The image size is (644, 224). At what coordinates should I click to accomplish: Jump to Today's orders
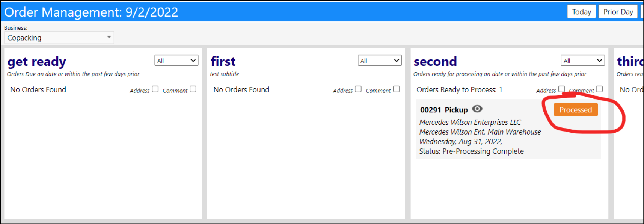click(x=581, y=12)
